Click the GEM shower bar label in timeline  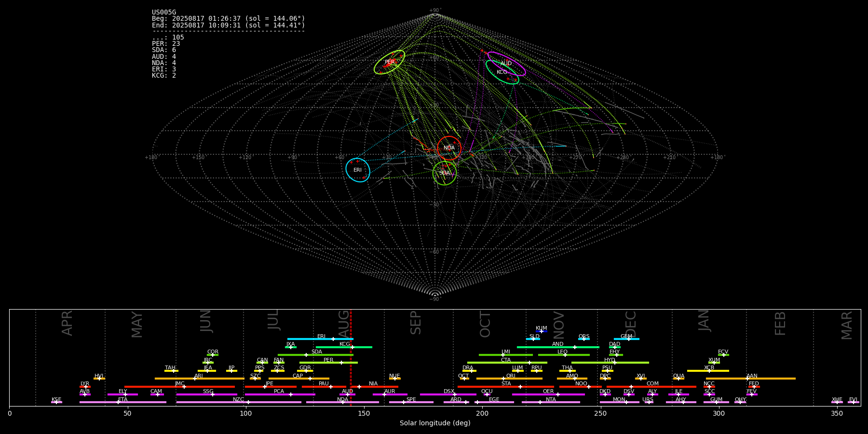pos(626,337)
